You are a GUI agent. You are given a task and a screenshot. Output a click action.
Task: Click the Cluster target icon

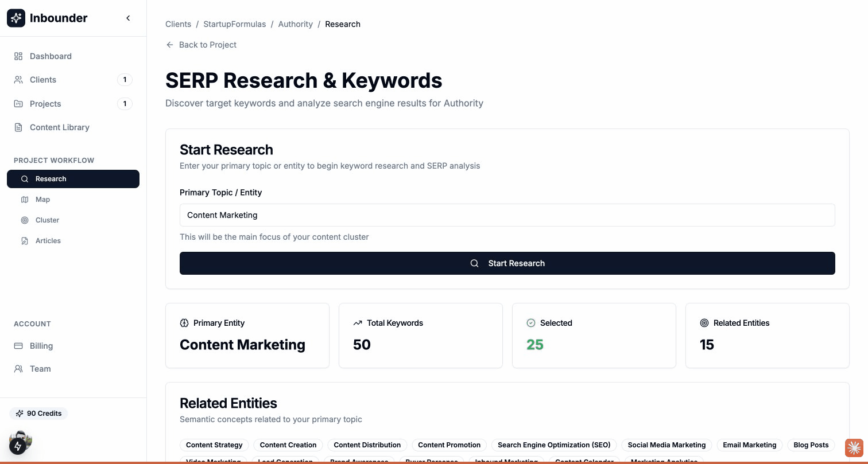click(x=25, y=220)
